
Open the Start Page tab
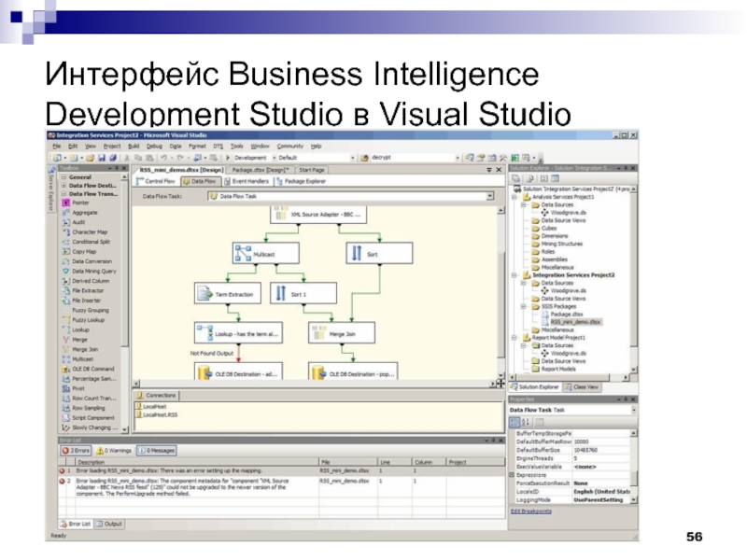[312, 170]
